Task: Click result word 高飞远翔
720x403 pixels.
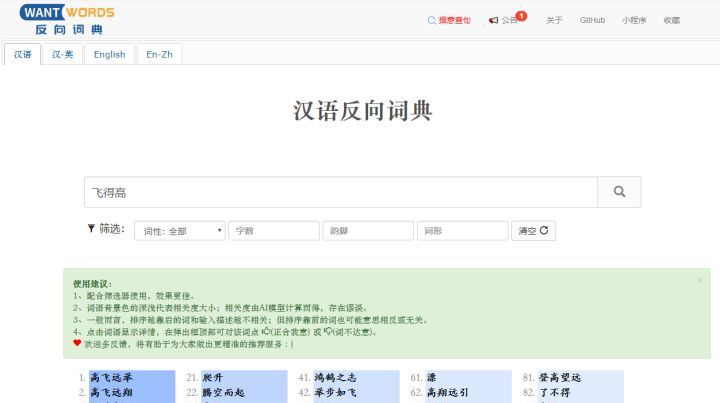Action: click(x=112, y=392)
